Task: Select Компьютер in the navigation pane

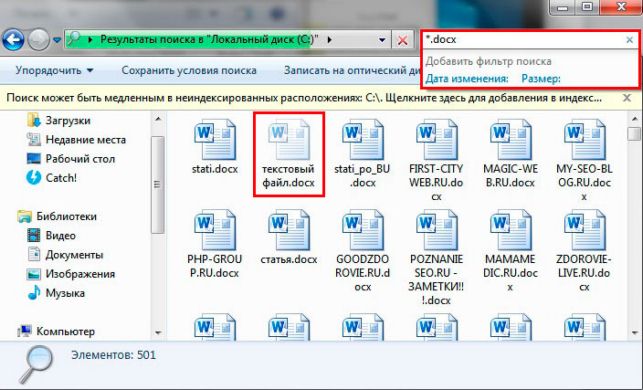Action: [x=56, y=331]
